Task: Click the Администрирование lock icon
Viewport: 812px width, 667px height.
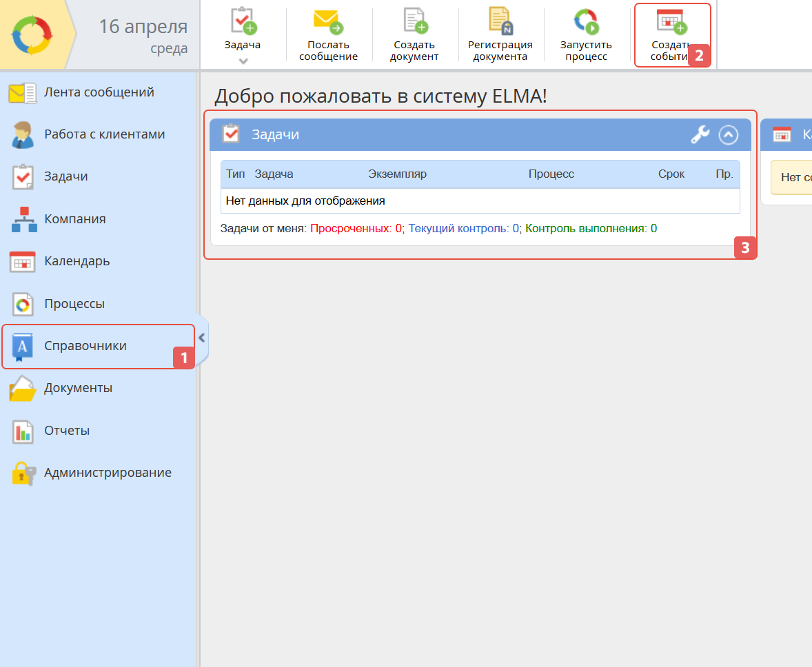Action: coord(22,473)
